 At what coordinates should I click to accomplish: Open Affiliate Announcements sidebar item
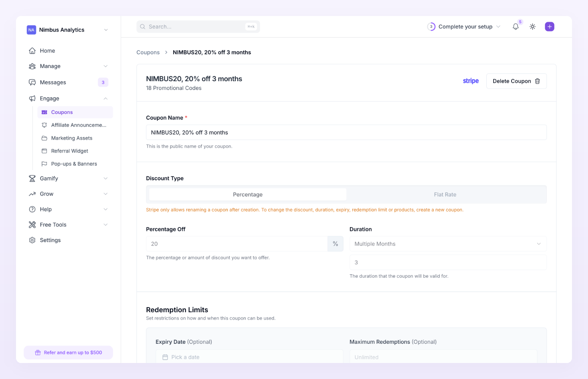pos(75,125)
